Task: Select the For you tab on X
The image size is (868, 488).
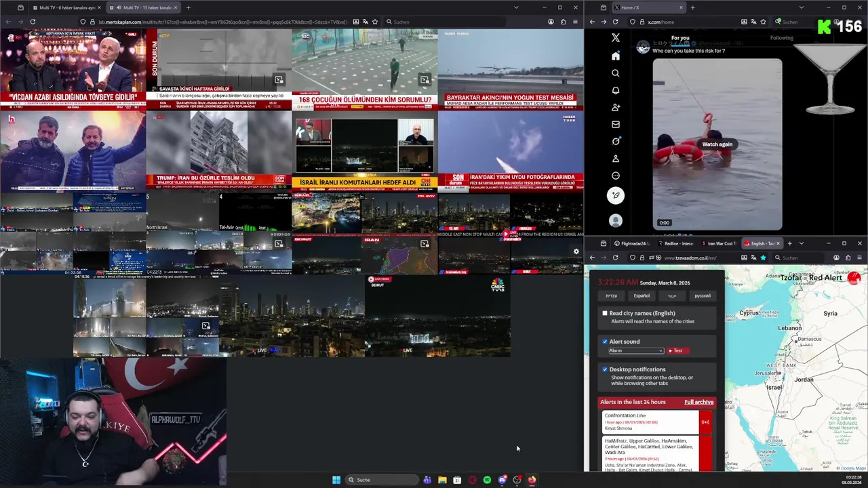Action: (x=680, y=38)
